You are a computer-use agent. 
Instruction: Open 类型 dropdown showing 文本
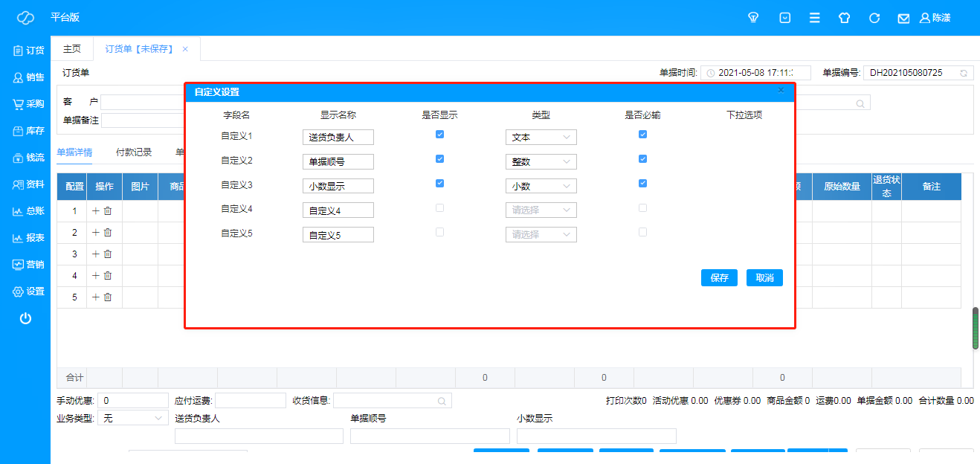click(x=541, y=138)
